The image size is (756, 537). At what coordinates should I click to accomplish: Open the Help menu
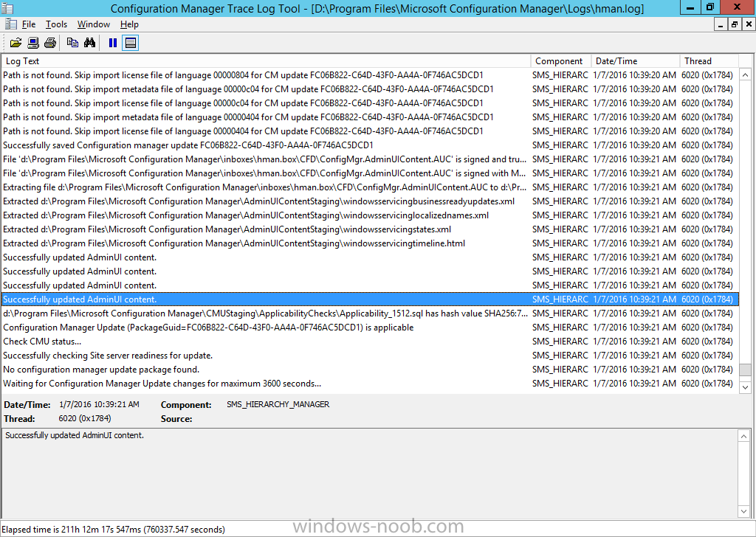(129, 24)
